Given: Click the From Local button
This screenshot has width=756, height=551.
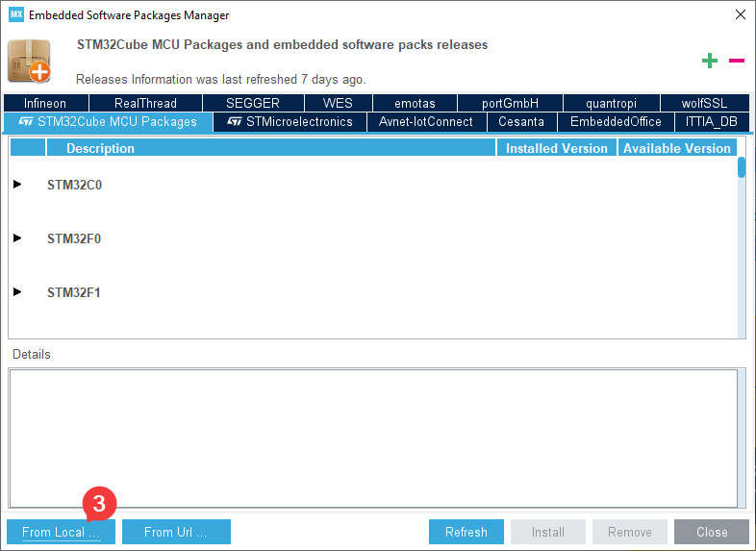Looking at the screenshot, I should pos(61,532).
